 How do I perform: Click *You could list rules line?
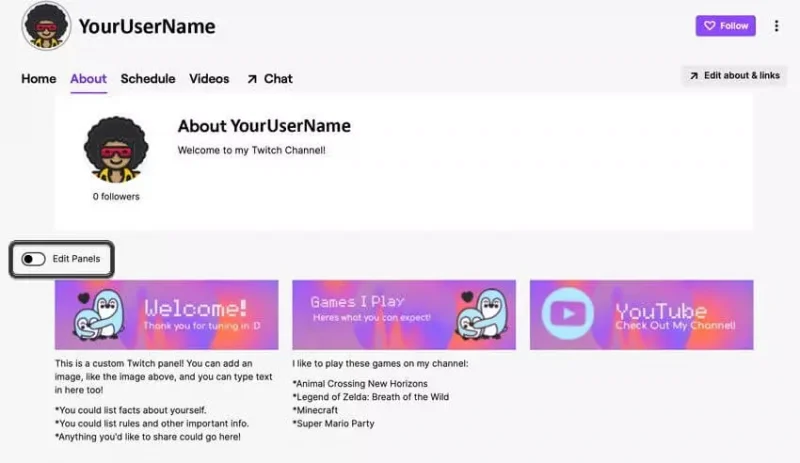pos(152,423)
